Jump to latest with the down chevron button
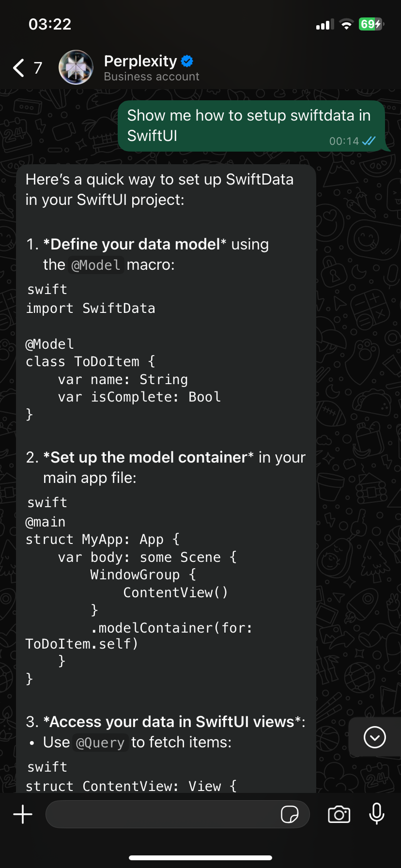This screenshot has width=401, height=868. click(x=375, y=737)
